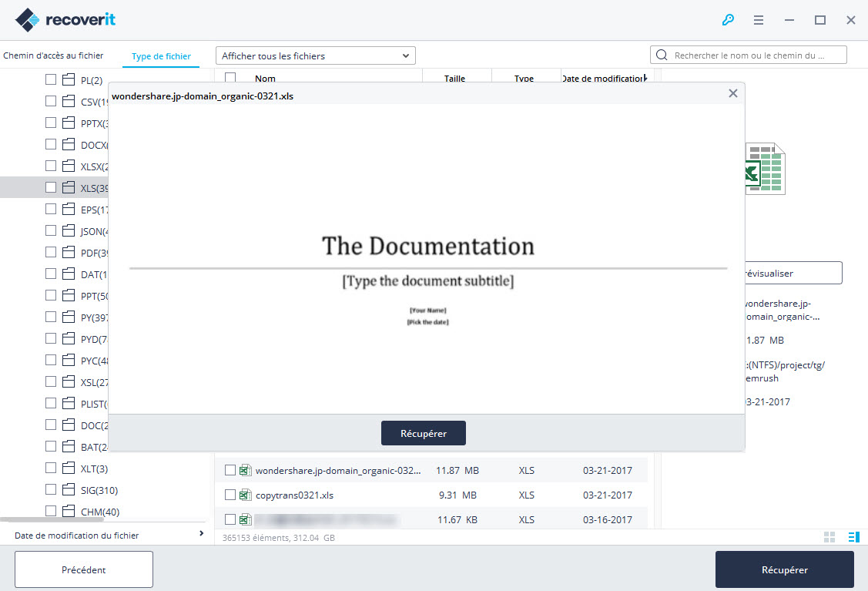Click the DOCX folder icon
Viewport: 868px width, 591px height.
tap(69, 145)
